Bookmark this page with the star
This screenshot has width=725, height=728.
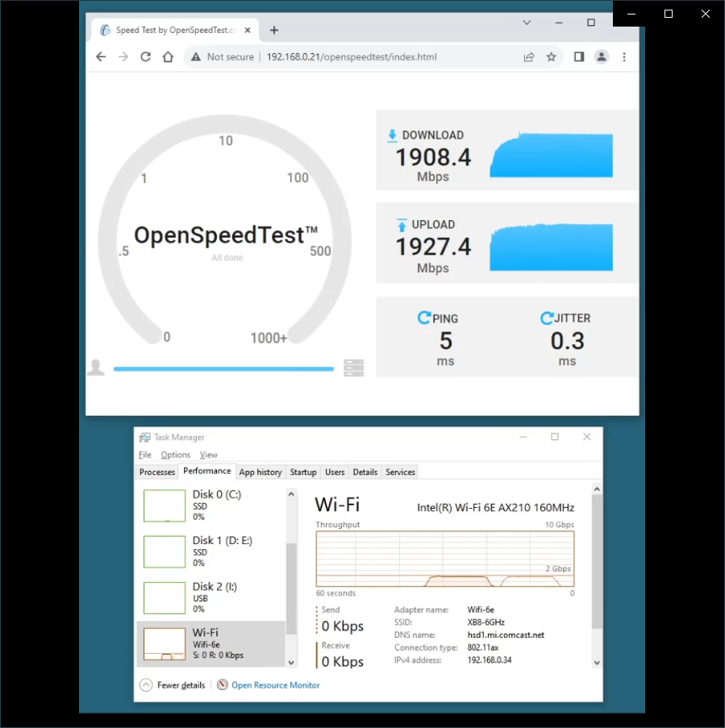click(x=552, y=56)
